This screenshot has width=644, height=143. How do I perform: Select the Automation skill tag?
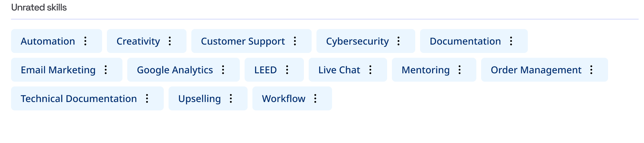48,41
